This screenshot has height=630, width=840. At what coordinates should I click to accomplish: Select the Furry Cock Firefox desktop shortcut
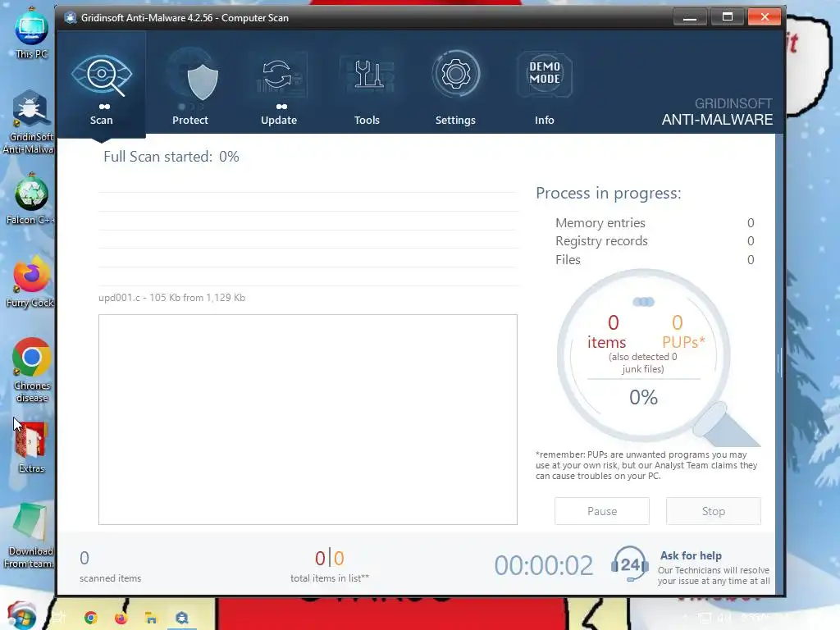(x=30, y=282)
